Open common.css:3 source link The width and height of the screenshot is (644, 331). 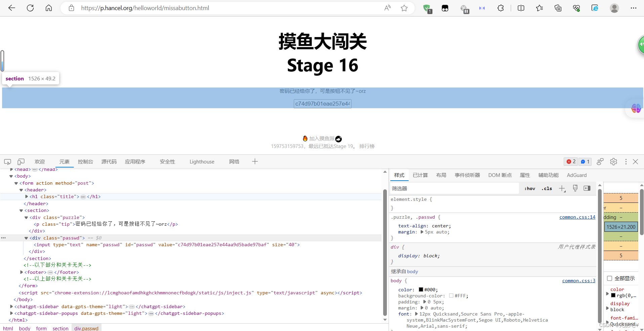[578, 281]
